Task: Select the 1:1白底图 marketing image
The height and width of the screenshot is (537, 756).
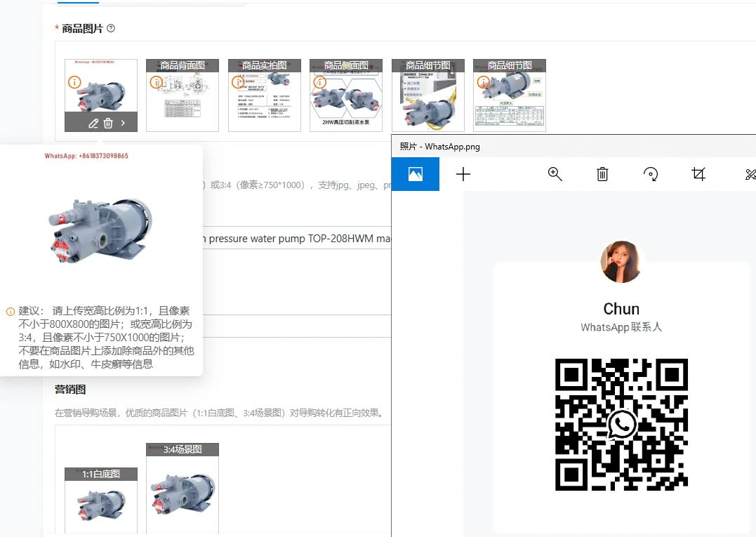Action: (101, 500)
